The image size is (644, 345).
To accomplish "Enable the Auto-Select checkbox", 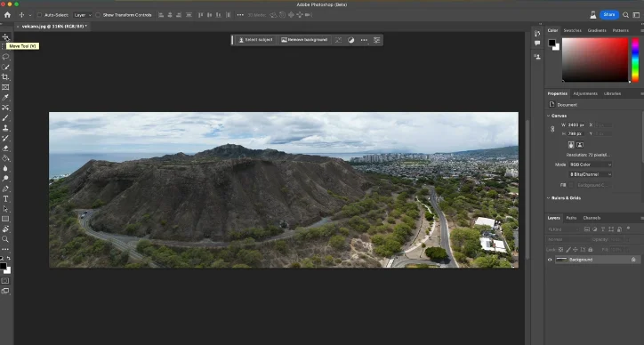I will [39, 15].
